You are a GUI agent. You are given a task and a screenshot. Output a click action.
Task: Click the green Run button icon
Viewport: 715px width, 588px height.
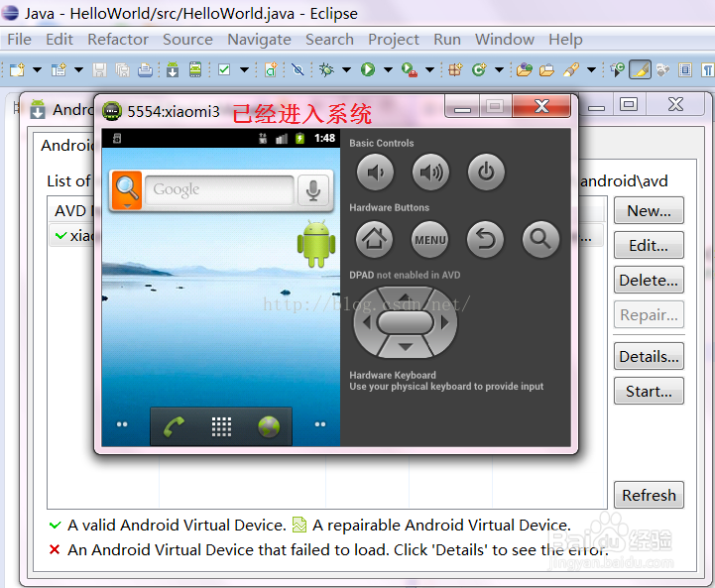pyautogui.click(x=368, y=69)
